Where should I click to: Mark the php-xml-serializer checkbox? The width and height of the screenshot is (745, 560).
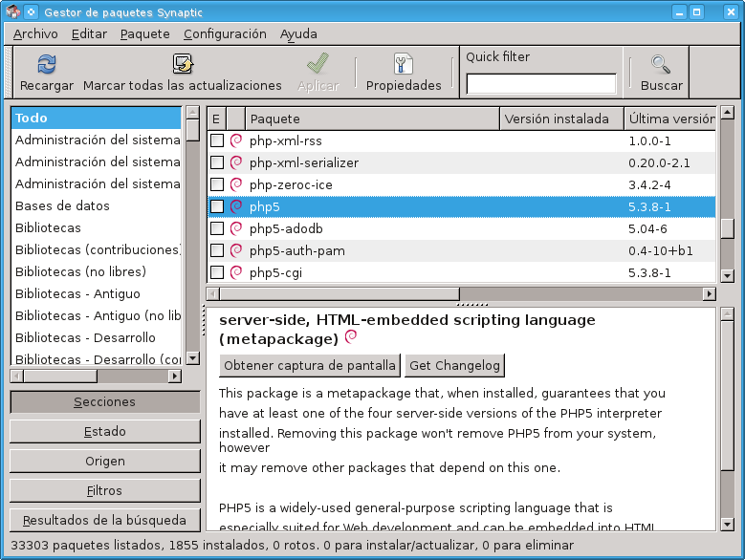click(x=217, y=162)
